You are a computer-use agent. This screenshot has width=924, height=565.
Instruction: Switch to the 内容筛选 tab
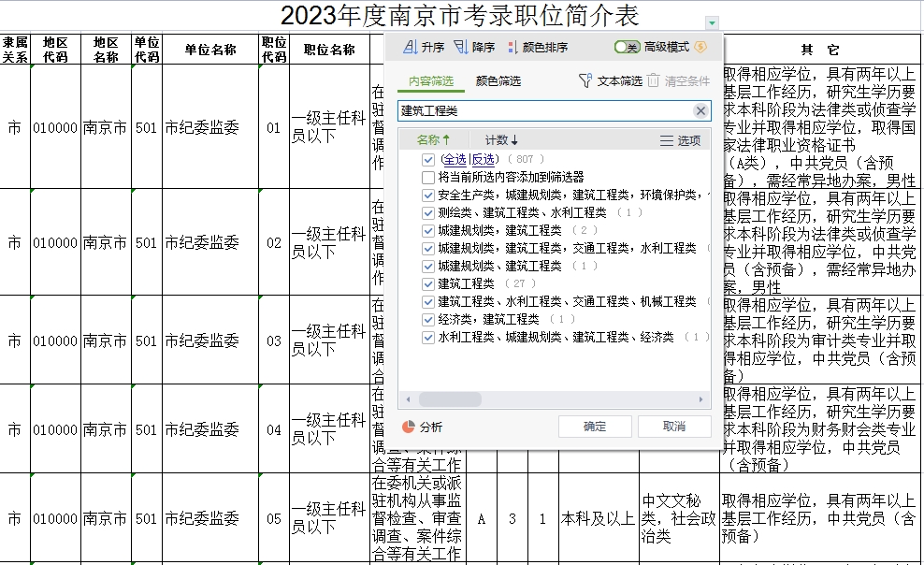pyautogui.click(x=431, y=81)
